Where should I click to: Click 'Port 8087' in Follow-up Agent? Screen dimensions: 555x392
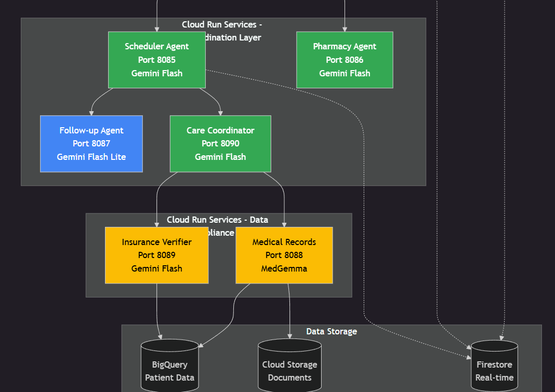click(91, 144)
